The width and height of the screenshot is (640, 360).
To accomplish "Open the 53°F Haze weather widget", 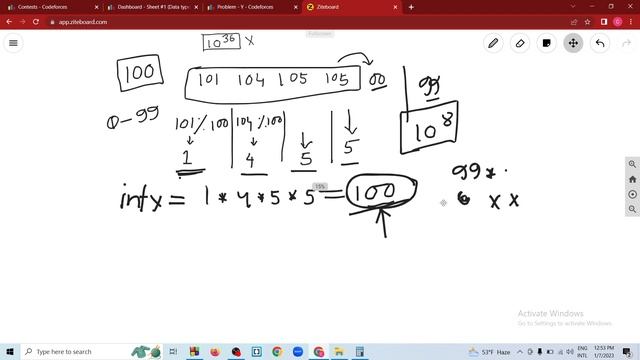I will (490, 351).
